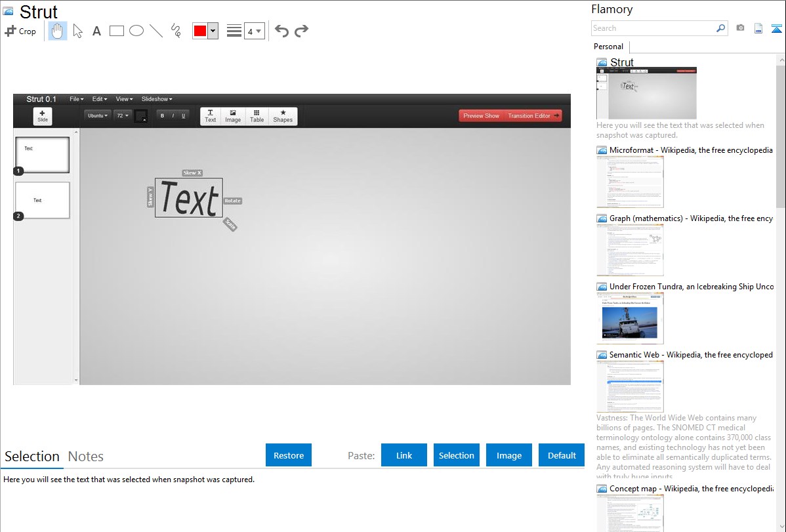
Task: Click the camera capture snapshot icon
Action: [x=740, y=28]
